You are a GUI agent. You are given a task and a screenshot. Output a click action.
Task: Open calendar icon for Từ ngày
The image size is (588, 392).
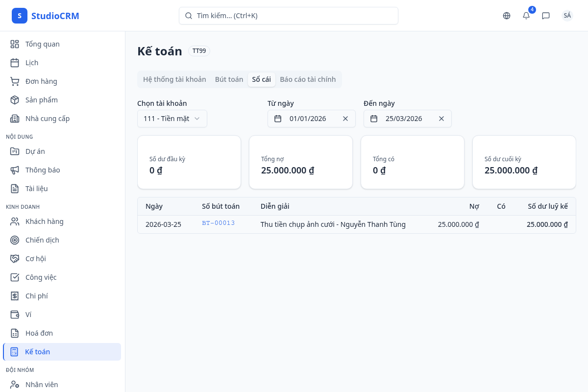tap(278, 119)
